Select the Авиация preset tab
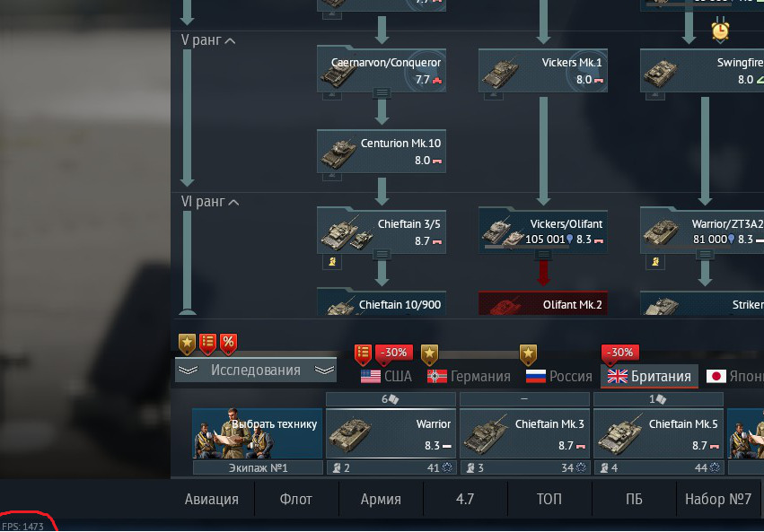Image resolution: width=764 pixels, height=532 pixels. tap(212, 499)
